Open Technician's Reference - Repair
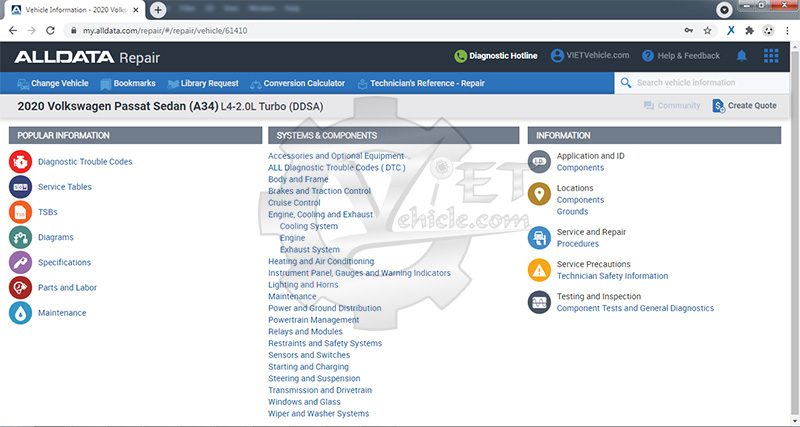Image resolution: width=800 pixels, height=427 pixels. point(421,83)
